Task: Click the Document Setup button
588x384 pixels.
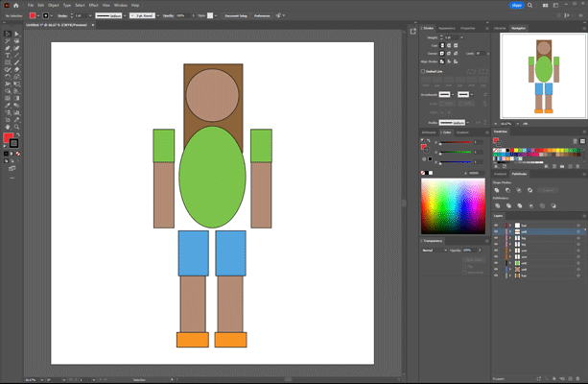Action: pyautogui.click(x=234, y=16)
